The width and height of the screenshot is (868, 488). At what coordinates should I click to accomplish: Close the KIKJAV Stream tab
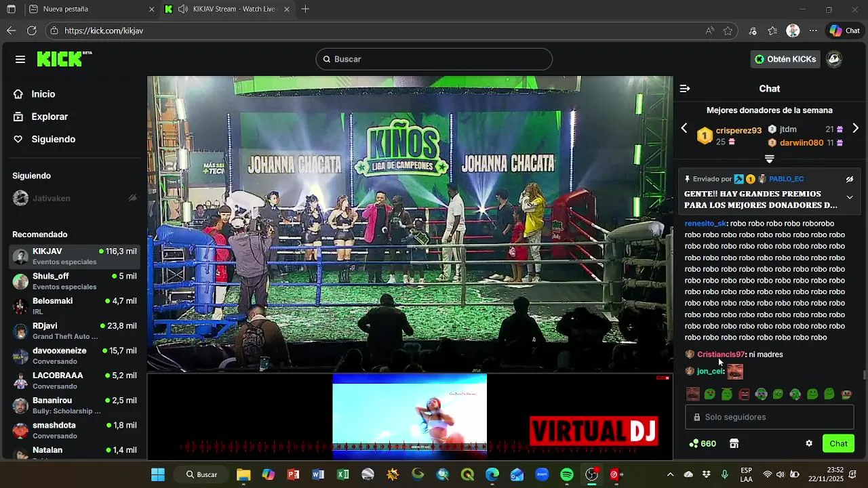click(x=287, y=9)
